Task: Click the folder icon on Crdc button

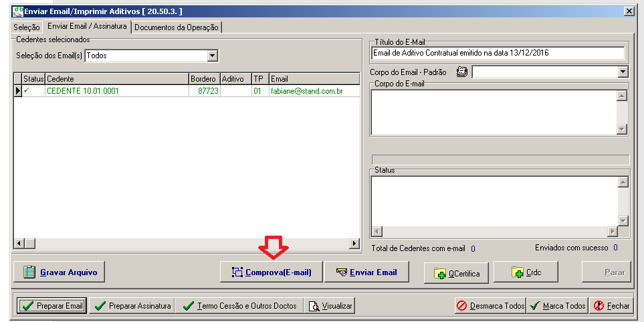Action: (x=518, y=272)
